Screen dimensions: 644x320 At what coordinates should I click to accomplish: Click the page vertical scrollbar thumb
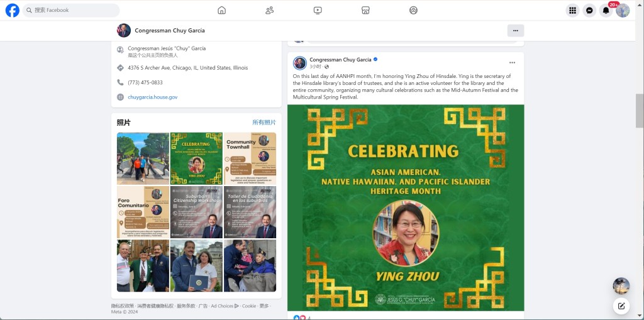(x=640, y=111)
